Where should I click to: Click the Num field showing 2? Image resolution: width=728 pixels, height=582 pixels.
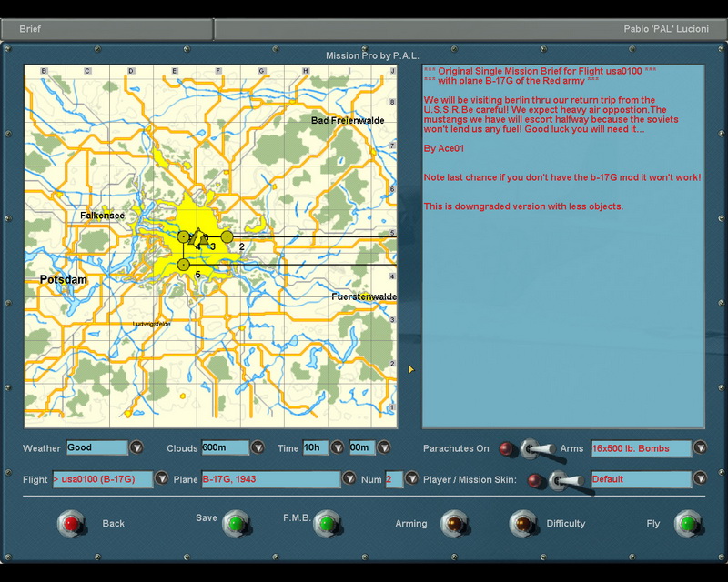coord(394,479)
